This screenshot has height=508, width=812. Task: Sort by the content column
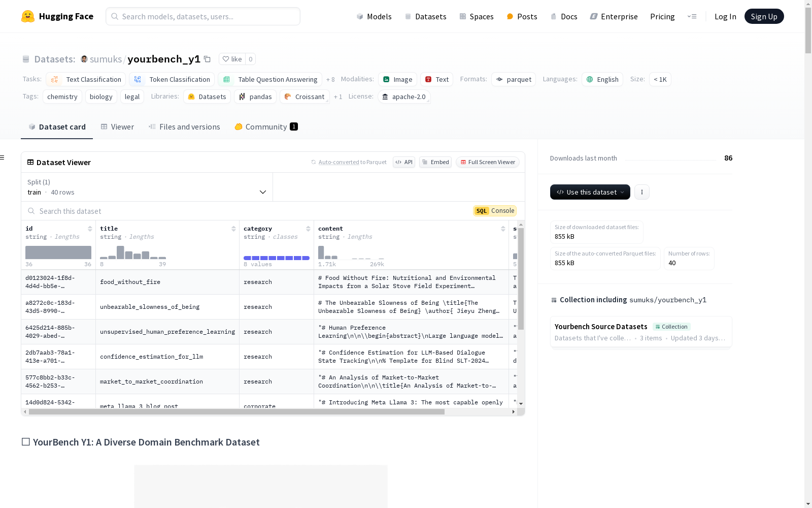503,229
